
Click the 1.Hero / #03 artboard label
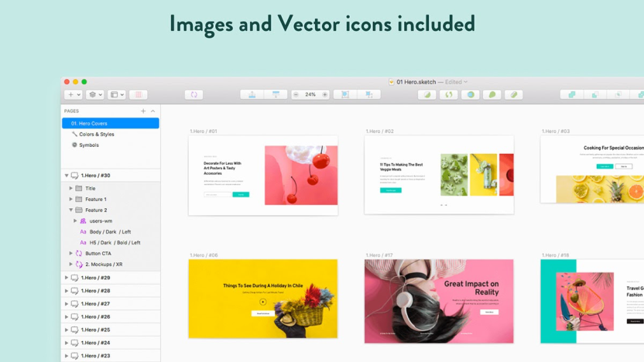click(556, 131)
